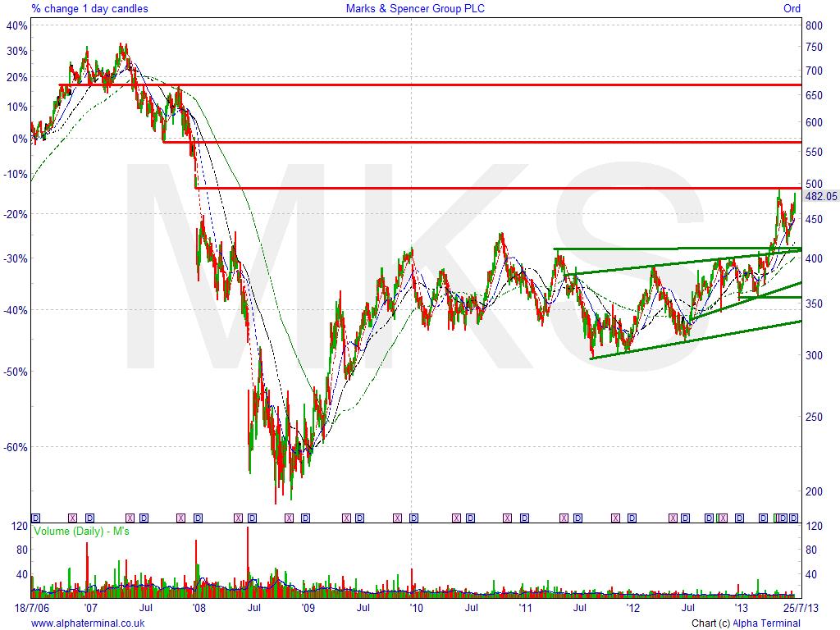Select the X marker just before '08

pos(180,518)
